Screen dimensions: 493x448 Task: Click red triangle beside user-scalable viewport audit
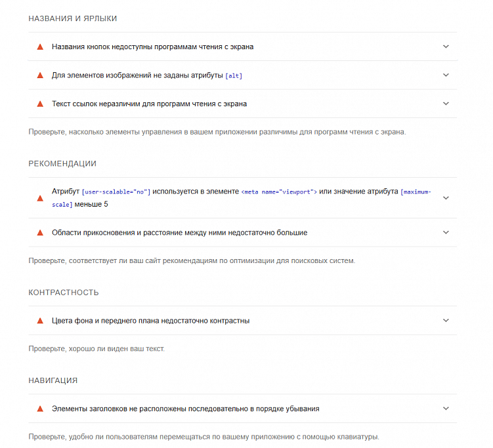pos(40,197)
